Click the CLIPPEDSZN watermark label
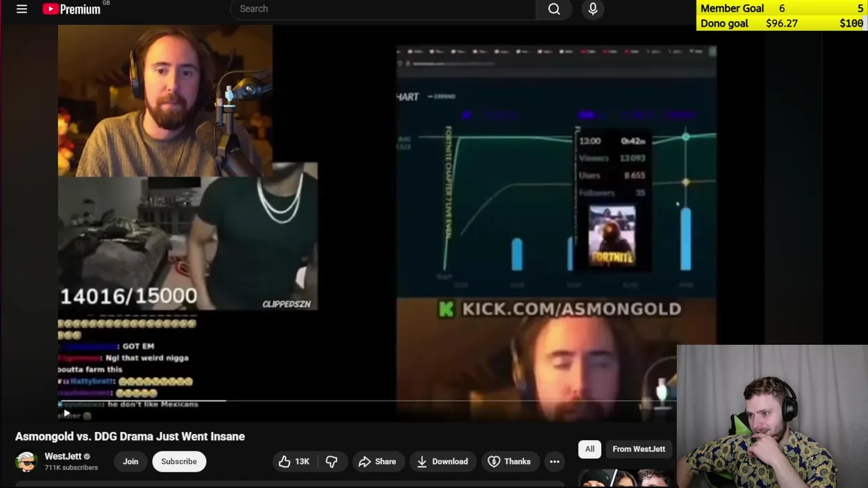This screenshot has height=488, width=868. coord(286,304)
